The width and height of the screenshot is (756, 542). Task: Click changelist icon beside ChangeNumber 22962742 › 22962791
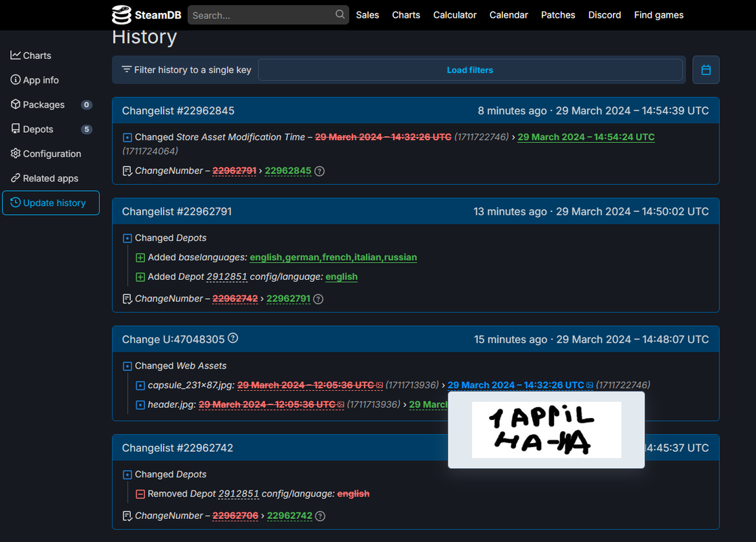[x=127, y=299]
